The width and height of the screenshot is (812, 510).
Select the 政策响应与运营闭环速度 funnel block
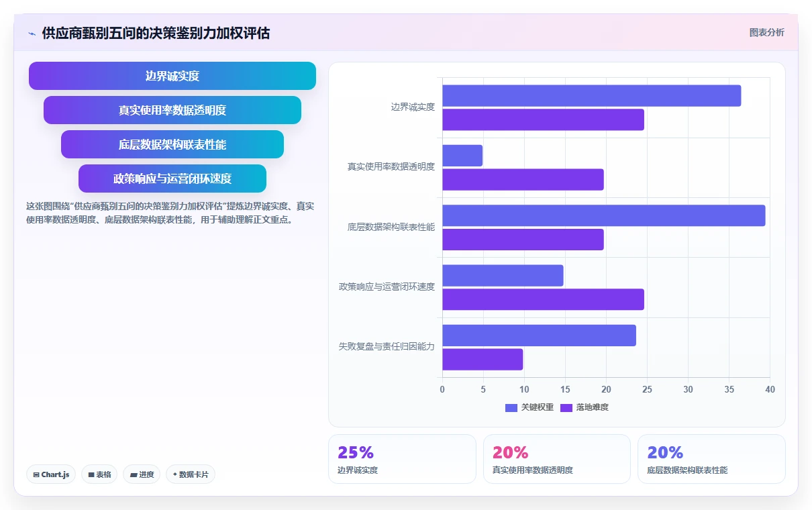[x=172, y=178]
